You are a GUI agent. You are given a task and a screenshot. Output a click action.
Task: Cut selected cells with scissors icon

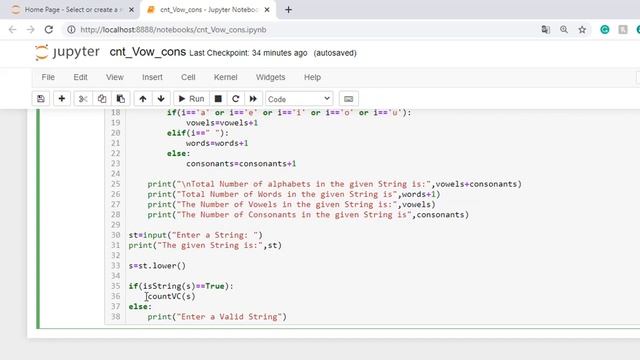point(83,99)
